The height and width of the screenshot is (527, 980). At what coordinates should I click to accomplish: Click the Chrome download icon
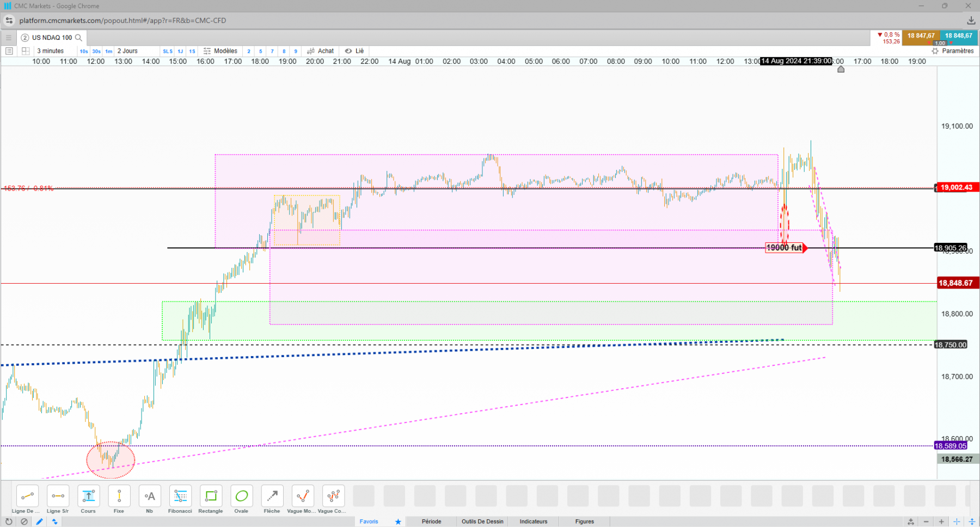[x=971, y=21]
